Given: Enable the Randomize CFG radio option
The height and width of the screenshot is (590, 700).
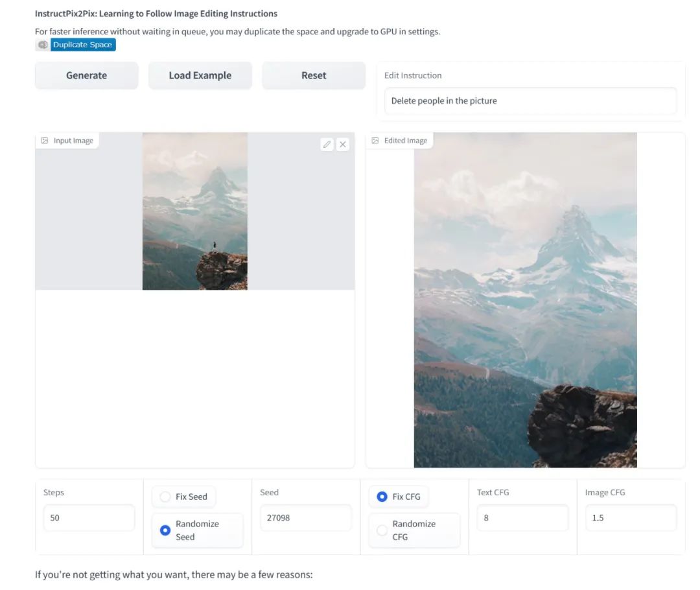Looking at the screenshot, I should (382, 530).
